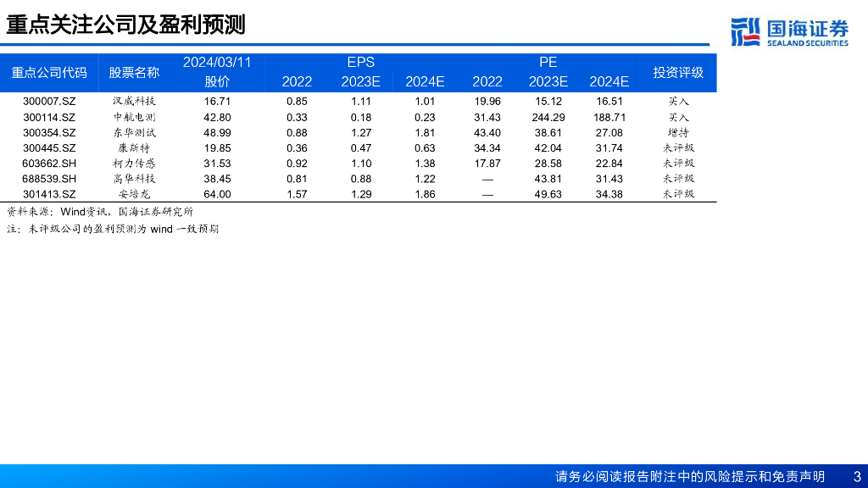Click share price 19.85
Viewport: 868px width, 488px height.
pyautogui.click(x=217, y=148)
